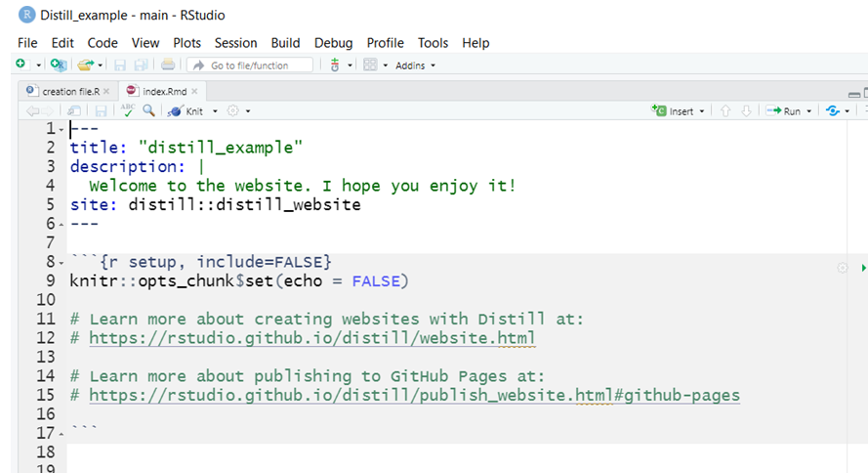Click the spell check ABC icon
The height and width of the screenshot is (473, 868).
127,110
